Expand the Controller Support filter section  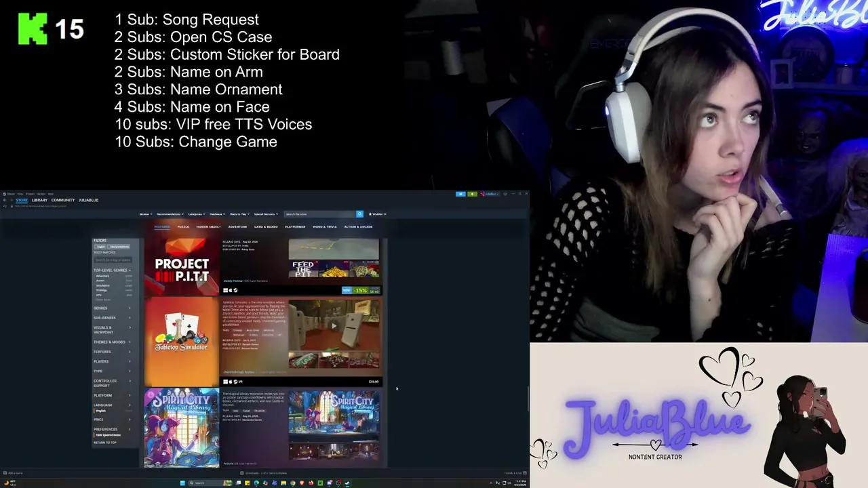point(113,383)
